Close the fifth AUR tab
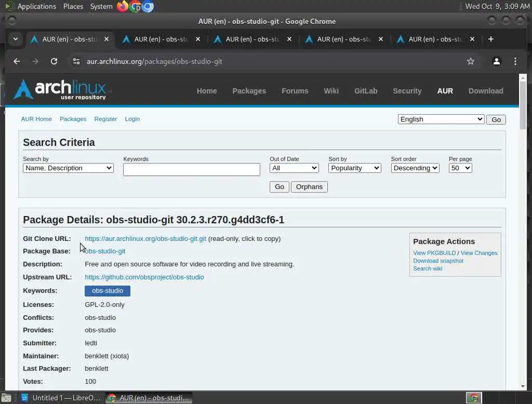The height and width of the screenshot is (404, 532). click(472, 39)
